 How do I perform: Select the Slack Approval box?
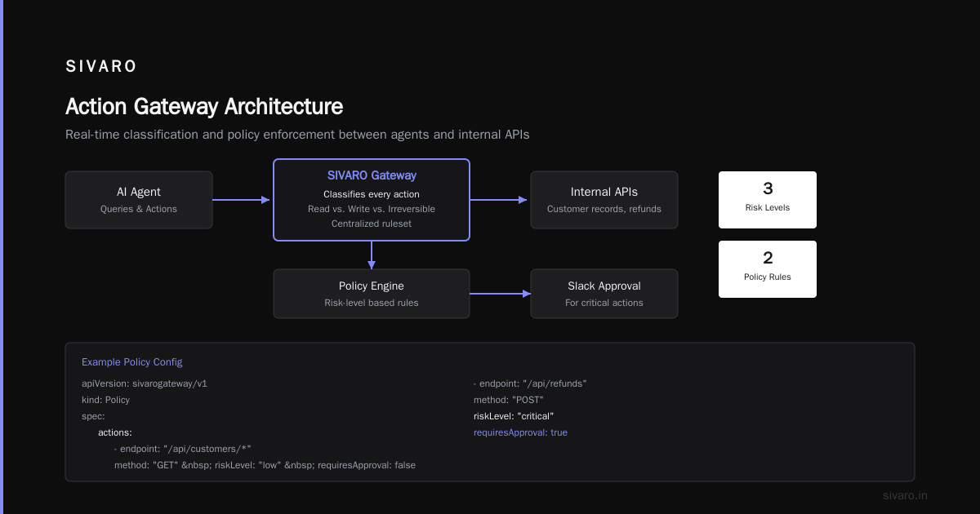604,294
